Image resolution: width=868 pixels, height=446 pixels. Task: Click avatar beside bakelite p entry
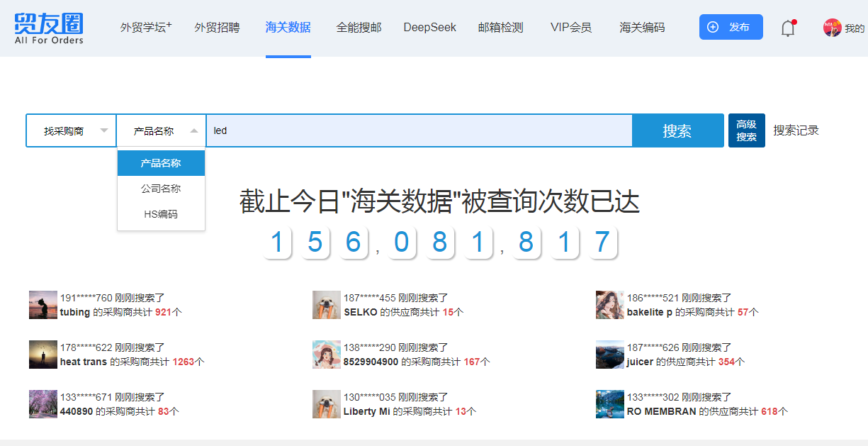(610, 305)
